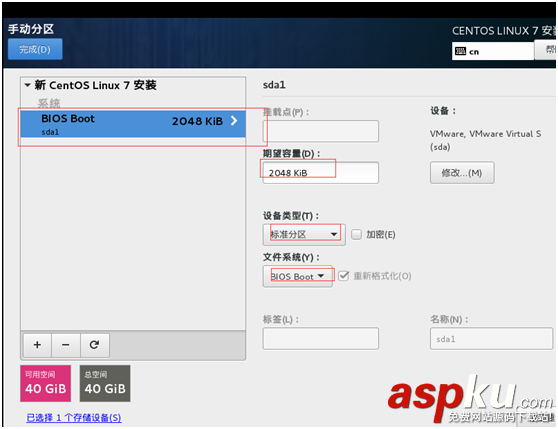
Task: Open the arrow on the BIOS Boot row
Action: pos(234,121)
